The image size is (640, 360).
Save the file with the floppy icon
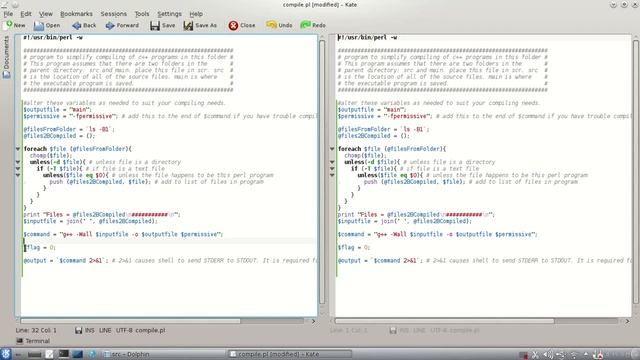tap(155, 25)
